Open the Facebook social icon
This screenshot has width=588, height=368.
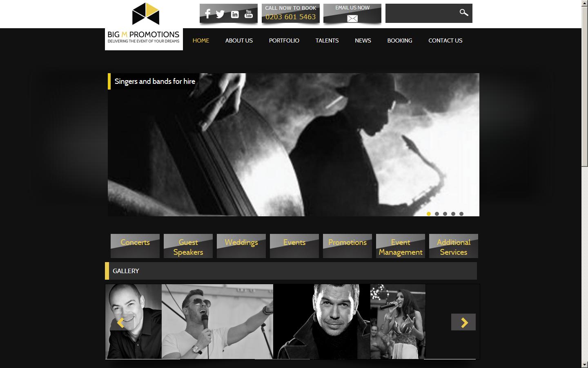[x=207, y=14]
